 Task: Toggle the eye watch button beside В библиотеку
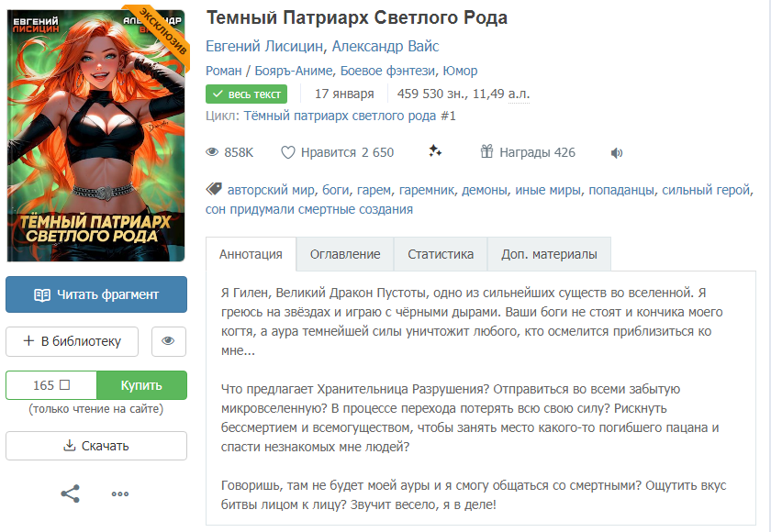coord(169,341)
